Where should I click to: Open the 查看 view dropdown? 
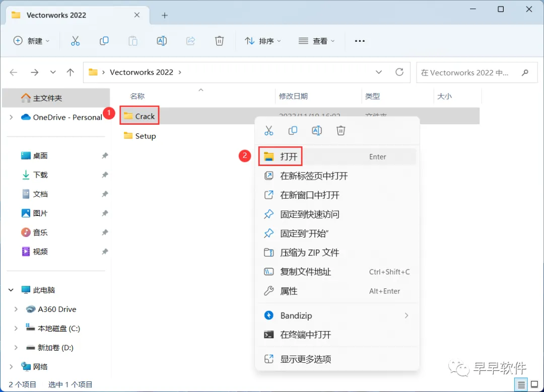[316, 41]
